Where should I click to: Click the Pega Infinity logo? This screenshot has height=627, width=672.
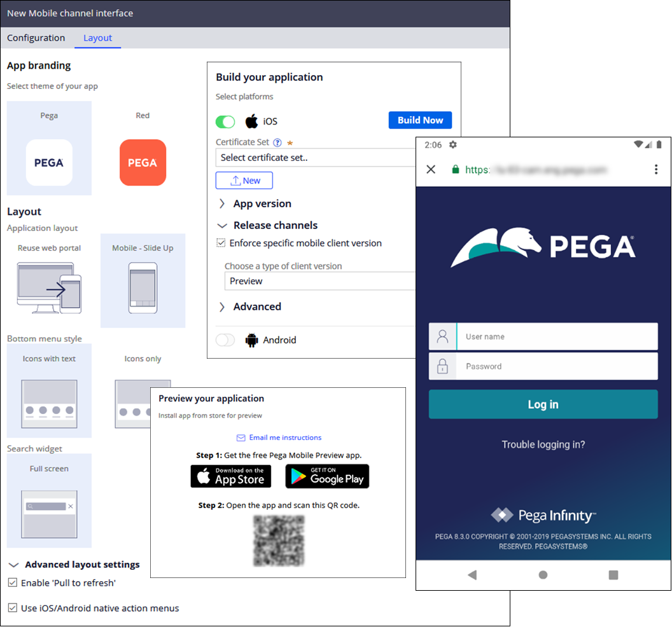543,515
